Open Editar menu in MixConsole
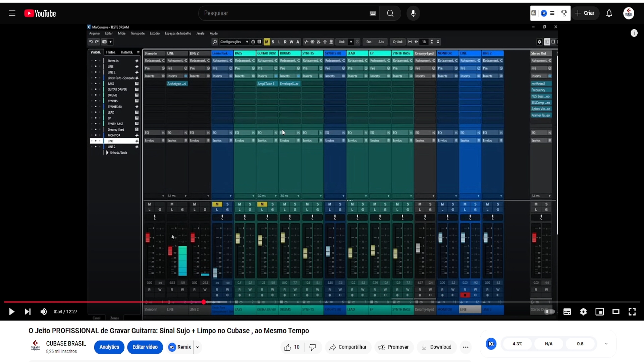This screenshot has height=362, width=644. [x=109, y=34]
